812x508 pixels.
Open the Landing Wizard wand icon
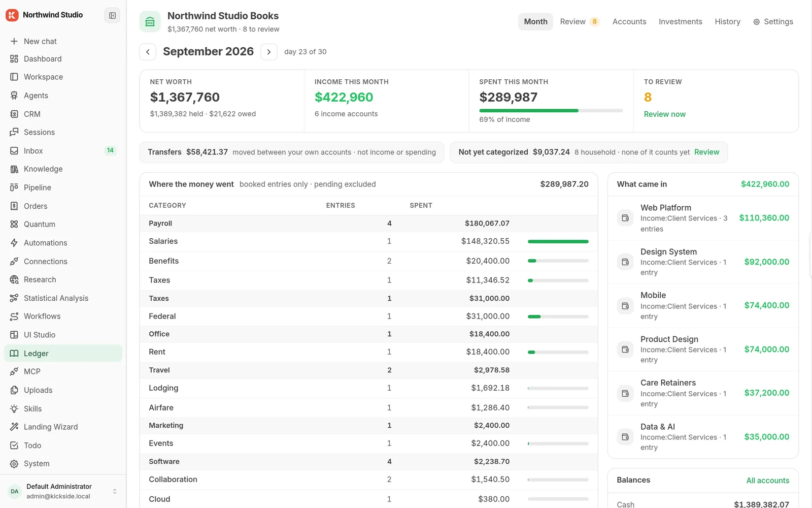click(x=14, y=427)
